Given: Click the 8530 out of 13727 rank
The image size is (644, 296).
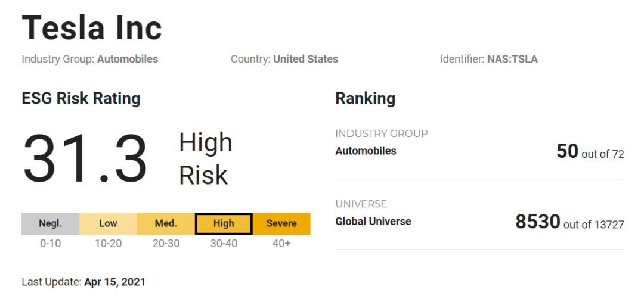Looking at the screenshot, I should pyautogui.click(x=569, y=222).
